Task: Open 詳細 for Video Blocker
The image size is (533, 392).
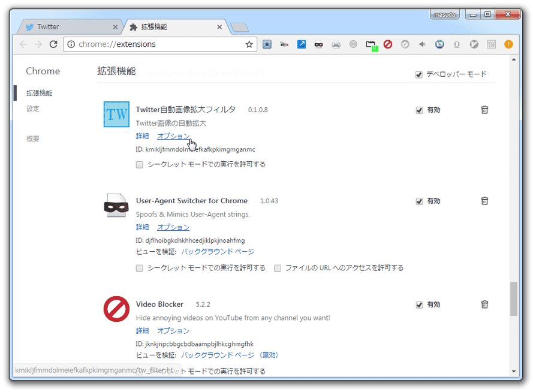Action: (x=143, y=330)
